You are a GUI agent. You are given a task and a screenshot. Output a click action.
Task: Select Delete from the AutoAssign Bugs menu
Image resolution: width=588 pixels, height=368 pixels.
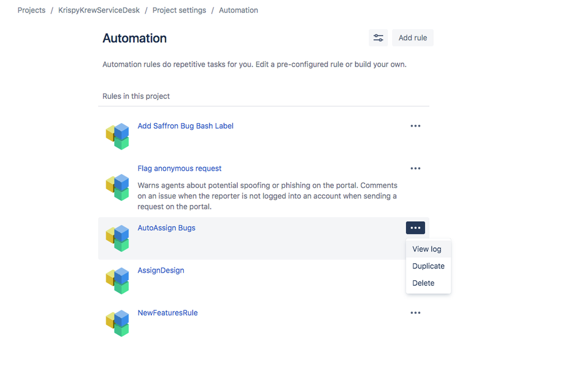click(423, 283)
